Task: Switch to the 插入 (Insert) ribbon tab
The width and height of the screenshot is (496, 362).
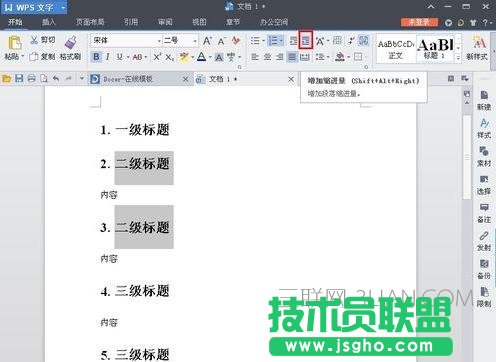Action: (49, 22)
